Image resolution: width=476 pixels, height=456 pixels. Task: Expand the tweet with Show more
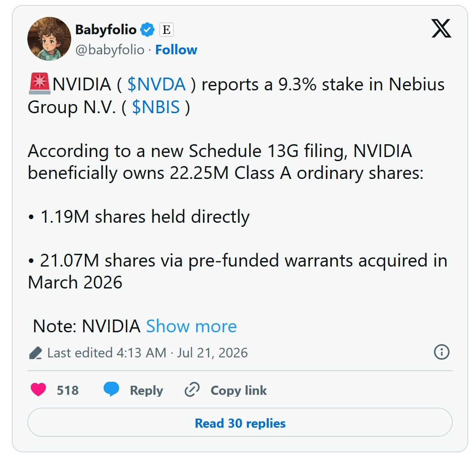(191, 326)
